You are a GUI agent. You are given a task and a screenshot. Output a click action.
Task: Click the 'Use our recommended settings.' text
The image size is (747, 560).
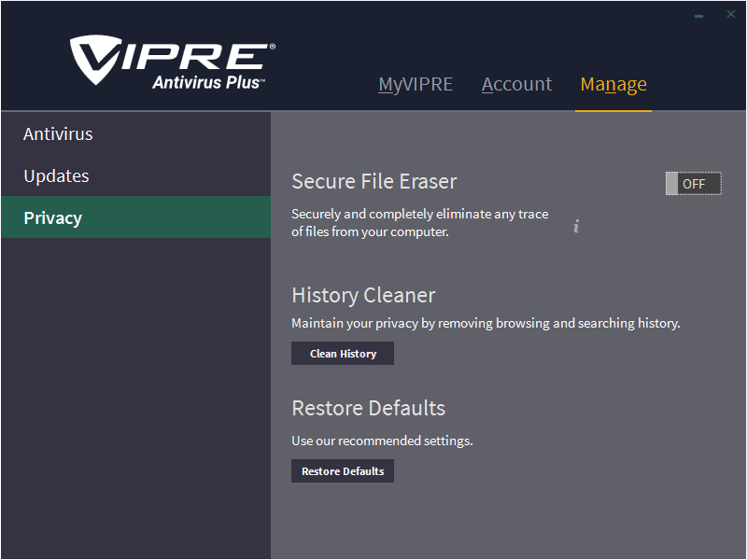click(382, 441)
